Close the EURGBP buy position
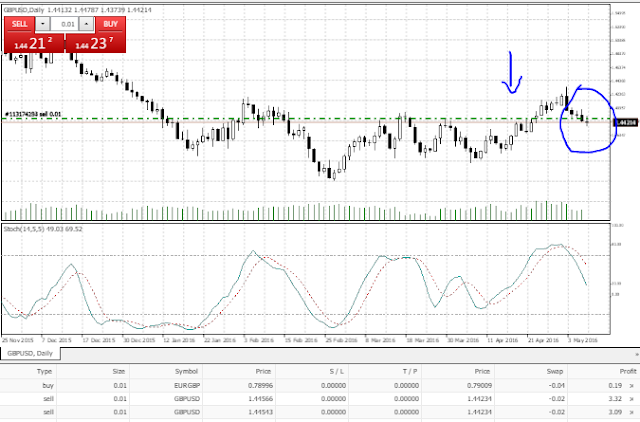The width and height of the screenshot is (640, 422). click(631, 386)
